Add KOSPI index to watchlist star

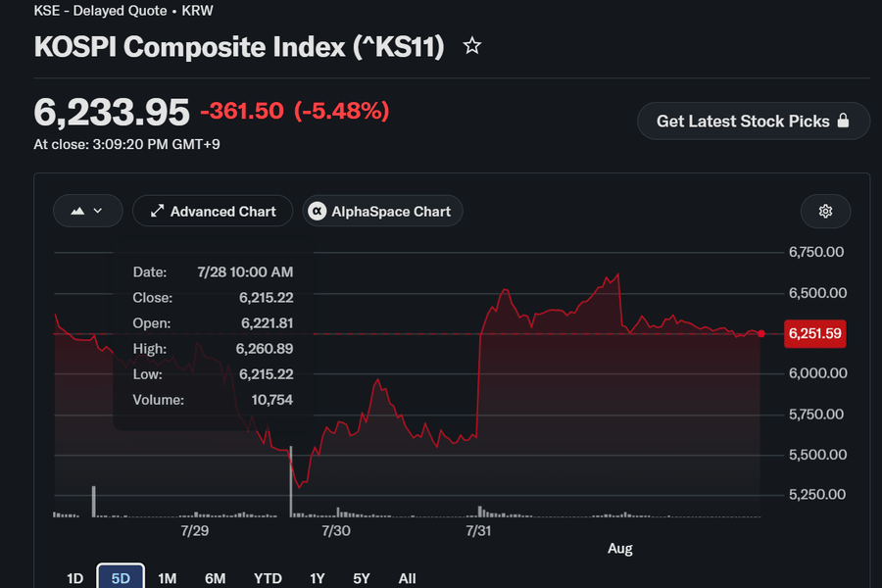click(472, 46)
